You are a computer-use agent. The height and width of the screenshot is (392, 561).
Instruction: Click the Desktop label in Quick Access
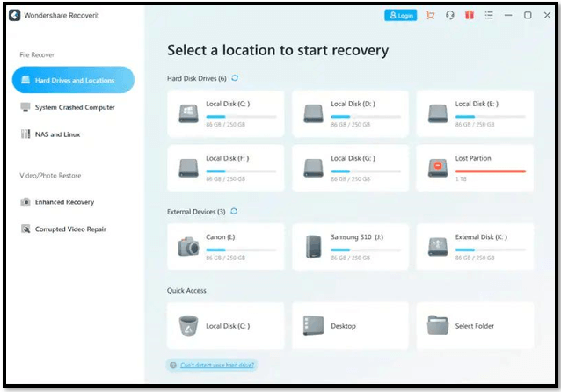[x=344, y=326]
